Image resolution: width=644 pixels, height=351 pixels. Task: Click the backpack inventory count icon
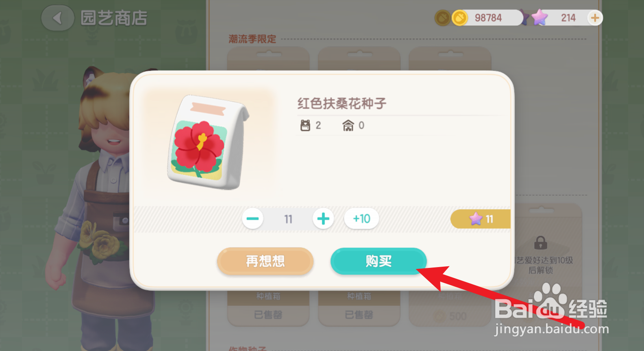click(x=305, y=125)
